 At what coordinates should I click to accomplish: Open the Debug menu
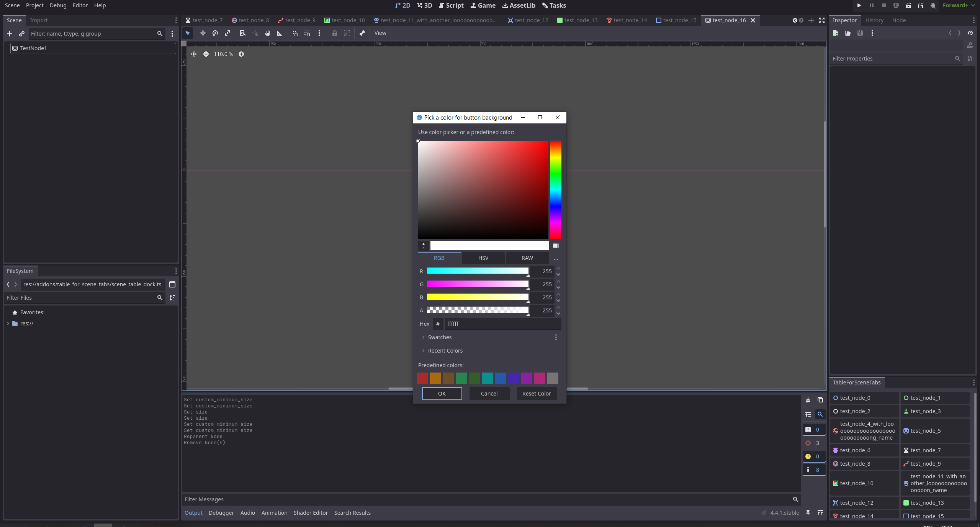(x=58, y=5)
